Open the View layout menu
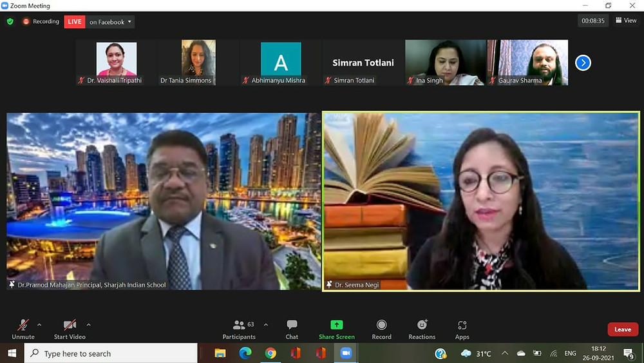Screen dimensions: 644x363 [627, 20]
